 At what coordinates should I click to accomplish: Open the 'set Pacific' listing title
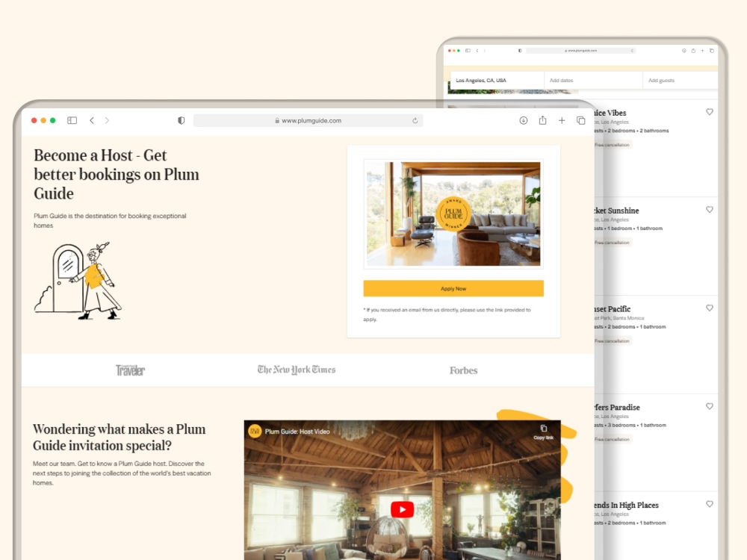(x=613, y=309)
